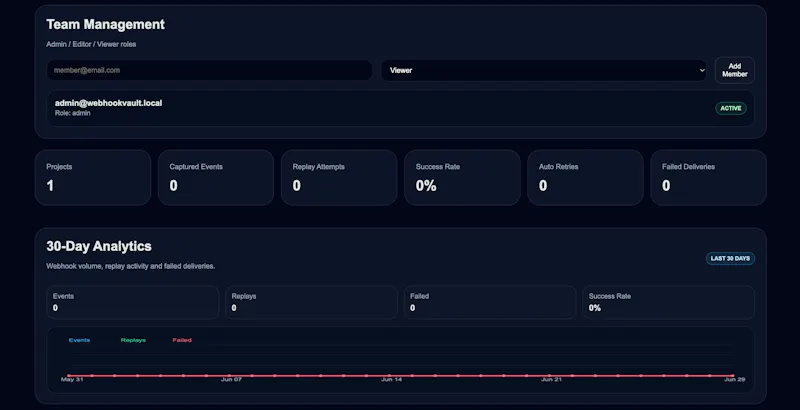The height and width of the screenshot is (410, 800).
Task: Click the Jun 29 chart axis label
Action: click(735, 379)
